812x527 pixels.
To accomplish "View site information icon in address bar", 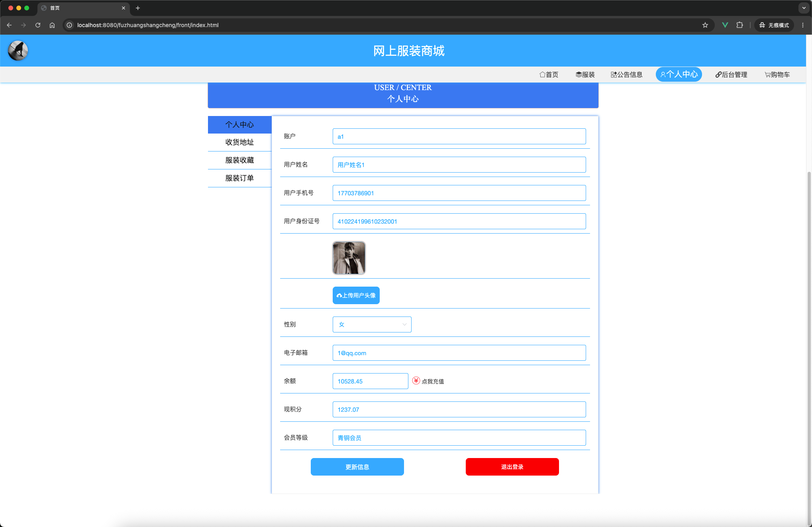I will (x=69, y=25).
